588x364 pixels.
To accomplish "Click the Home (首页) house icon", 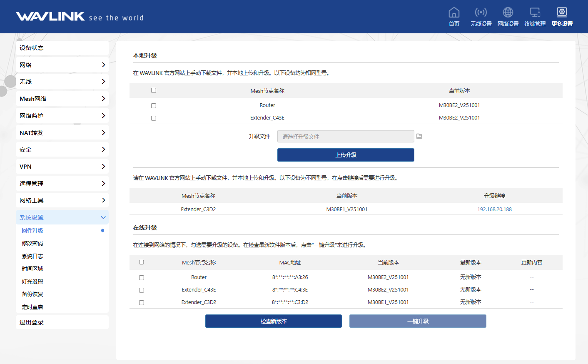I will click(454, 12).
